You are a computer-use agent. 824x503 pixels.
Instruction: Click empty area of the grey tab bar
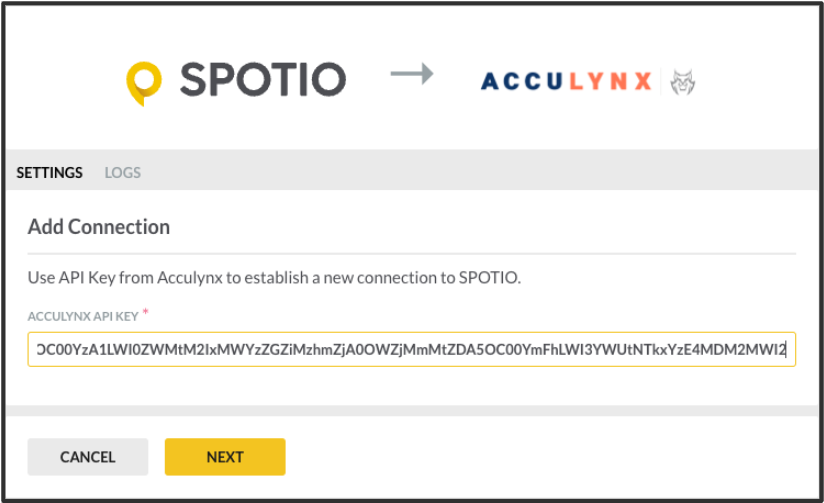[473, 170]
